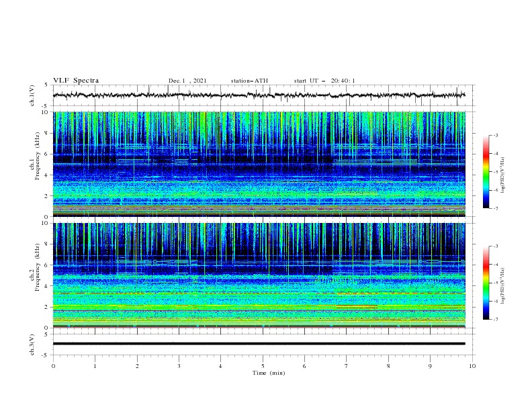Click the time axis tick label "7"

pyautogui.click(x=347, y=366)
